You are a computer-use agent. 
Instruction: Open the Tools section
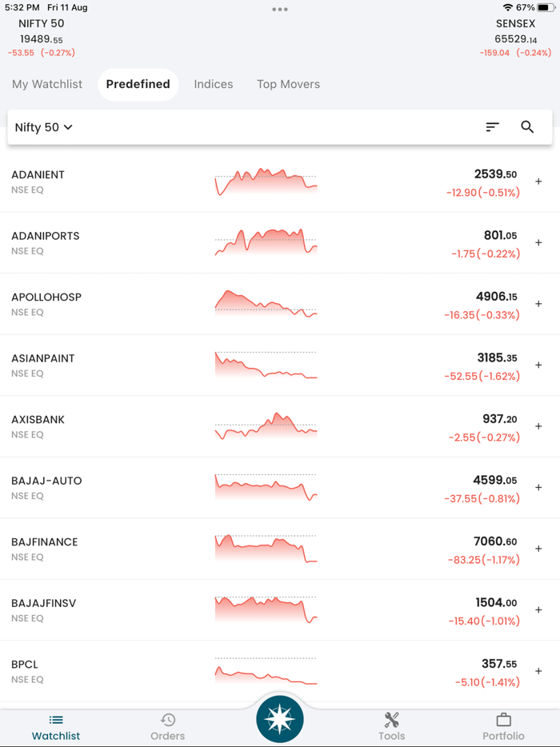[x=392, y=726]
